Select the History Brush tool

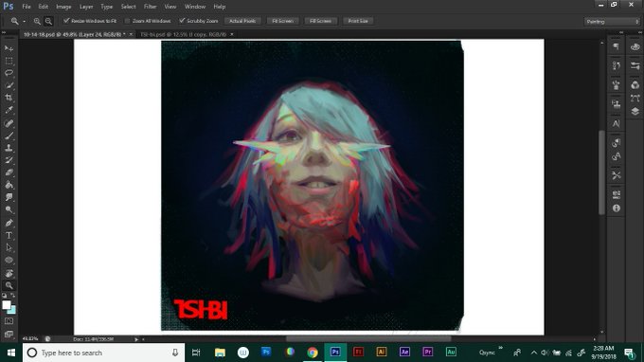9,160
